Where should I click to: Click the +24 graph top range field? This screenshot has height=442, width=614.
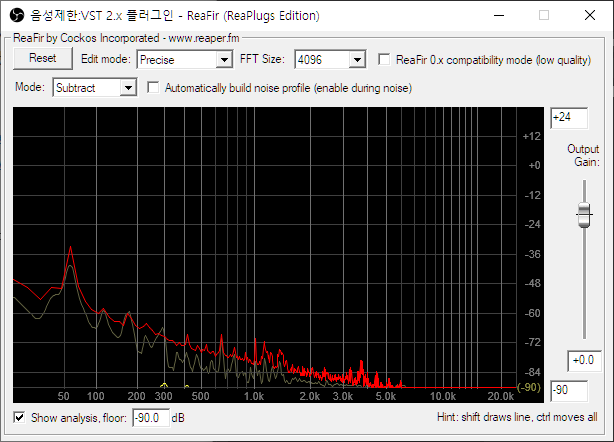(x=569, y=117)
